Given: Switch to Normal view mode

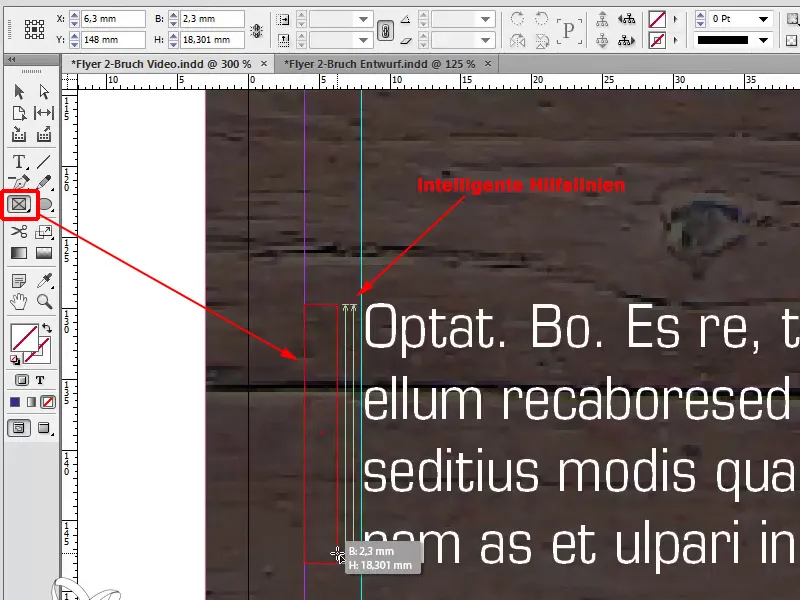Looking at the screenshot, I should point(19,428).
